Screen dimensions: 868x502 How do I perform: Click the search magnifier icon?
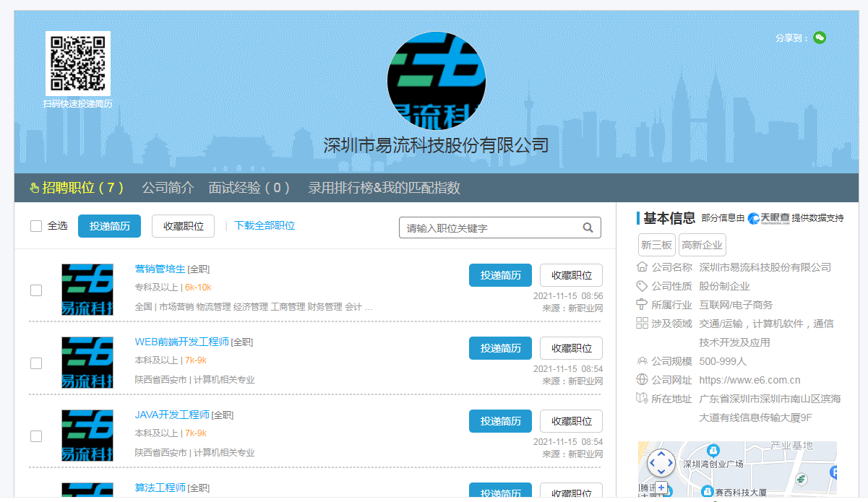coord(588,228)
